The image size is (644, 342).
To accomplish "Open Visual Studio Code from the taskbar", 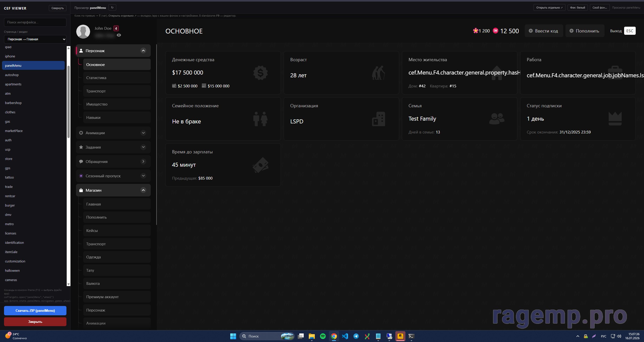I will click(x=345, y=336).
